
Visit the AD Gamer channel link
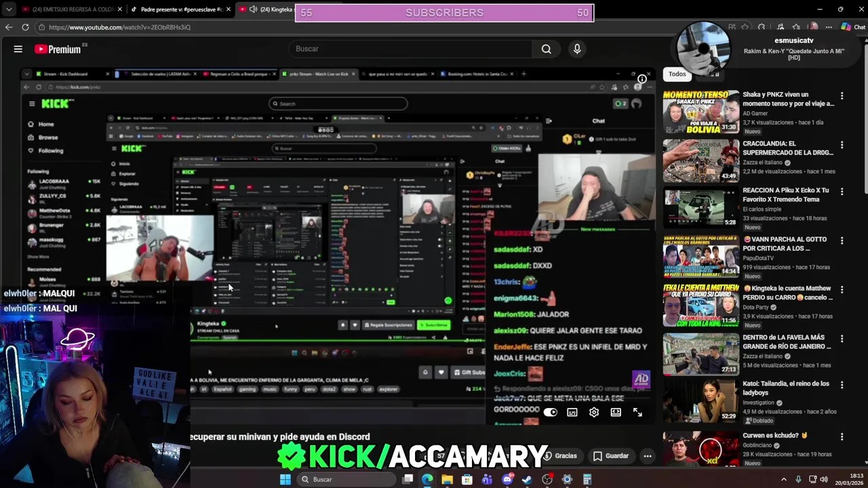pyautogui.click(x=755, y=113)
